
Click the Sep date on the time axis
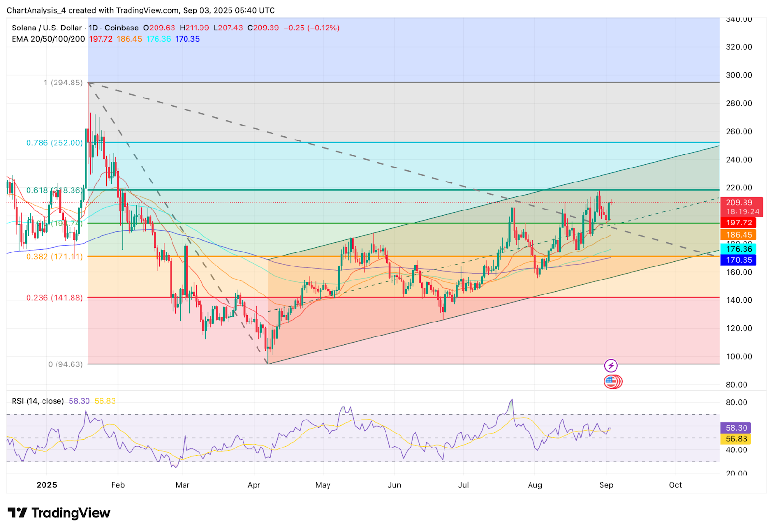(x=606, y=485)
